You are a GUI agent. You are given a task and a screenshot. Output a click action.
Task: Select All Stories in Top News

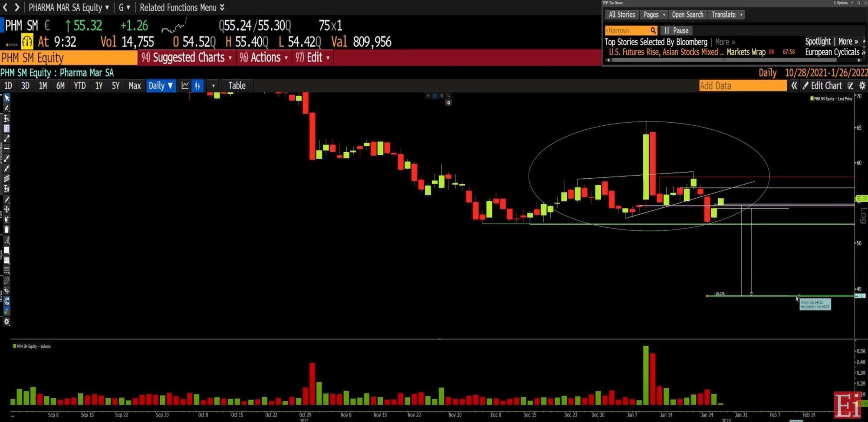tap(622, 15)
